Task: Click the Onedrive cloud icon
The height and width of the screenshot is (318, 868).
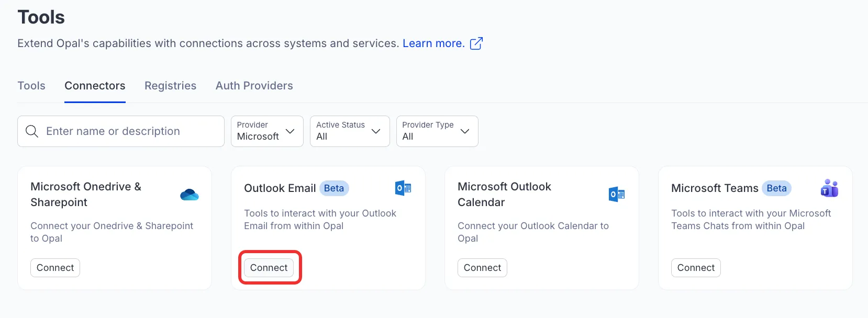Action: tap(190, 195)
